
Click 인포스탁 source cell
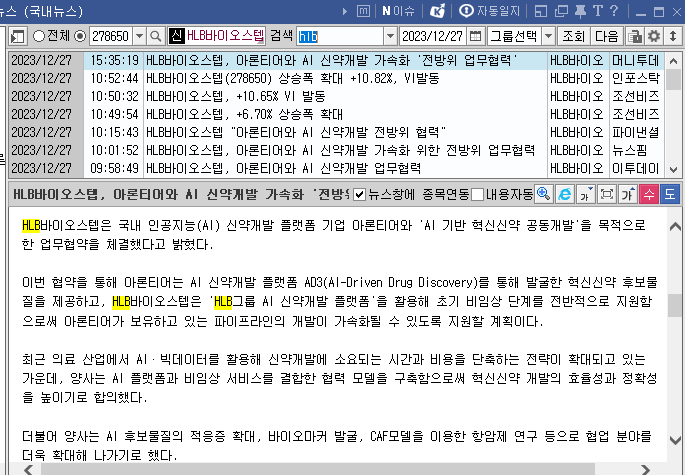click(x=636, y=79)
